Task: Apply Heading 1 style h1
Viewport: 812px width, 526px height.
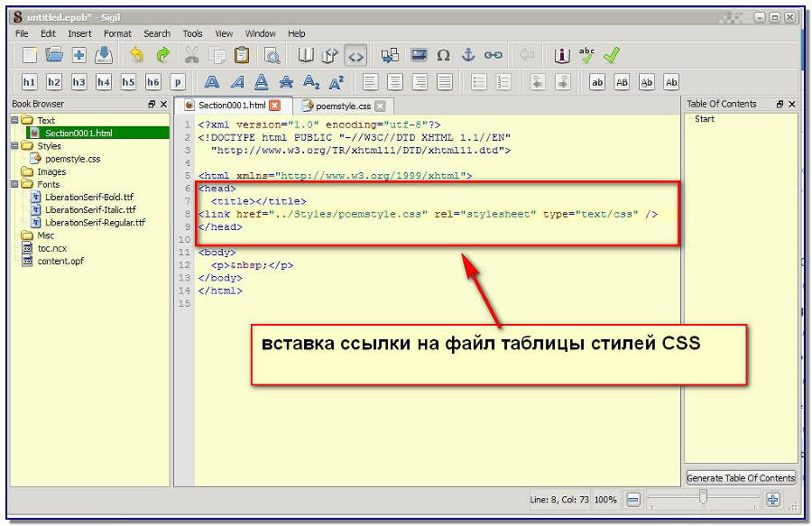Action: [x=29, y=82]
